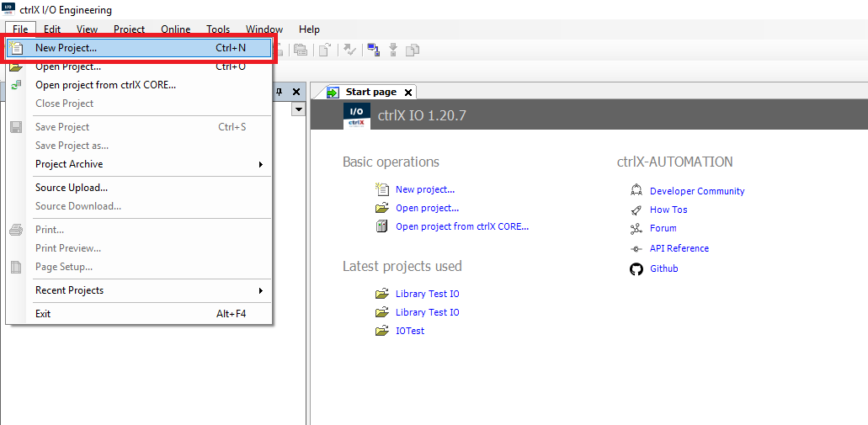Click folder icon beside IOTest project
The height and width of the screenshot is (425, 868).
click(382, 331)
